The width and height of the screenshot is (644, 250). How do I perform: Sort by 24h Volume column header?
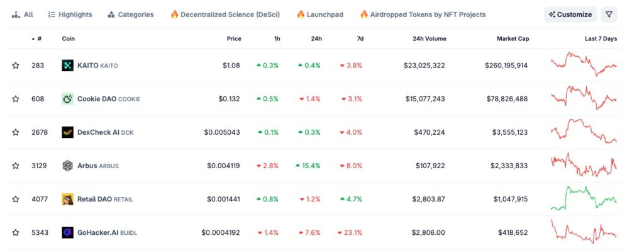tap(429, 38)
